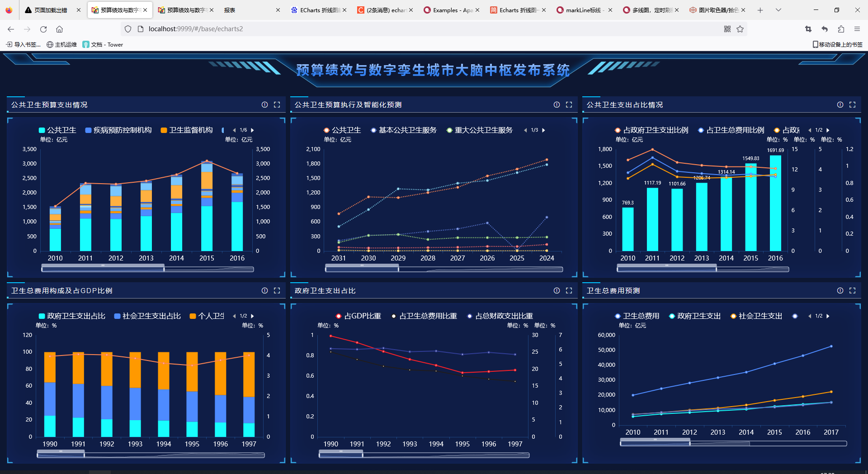Toggle 卫生监督机构 legend series
Viewport: 868px width, 474px height.
(x=187, y=130)
